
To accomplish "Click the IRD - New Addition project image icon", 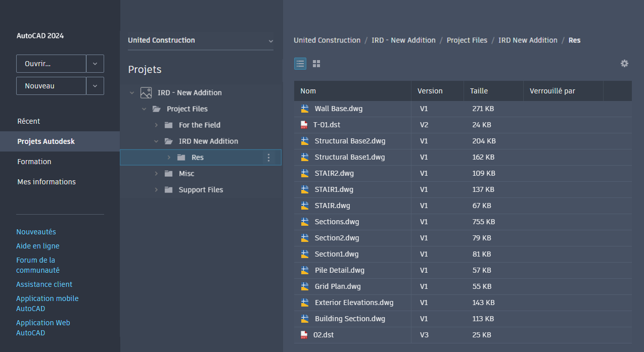I will point(146,92).
